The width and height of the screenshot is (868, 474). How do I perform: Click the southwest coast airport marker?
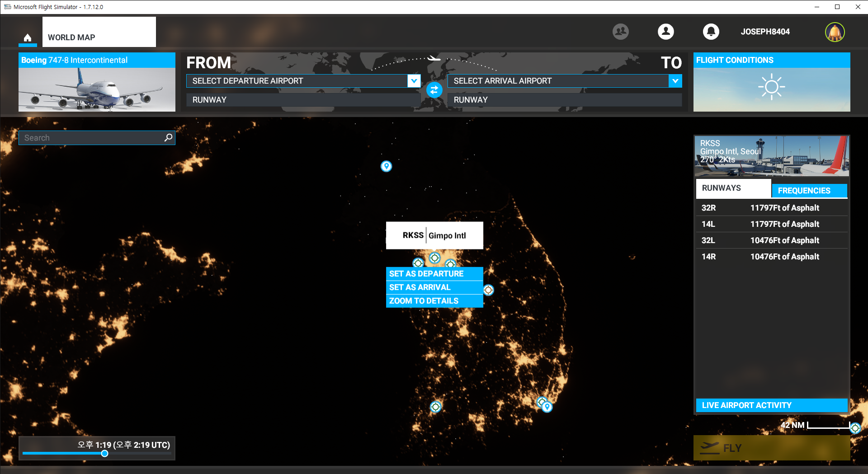click(435, 407)
